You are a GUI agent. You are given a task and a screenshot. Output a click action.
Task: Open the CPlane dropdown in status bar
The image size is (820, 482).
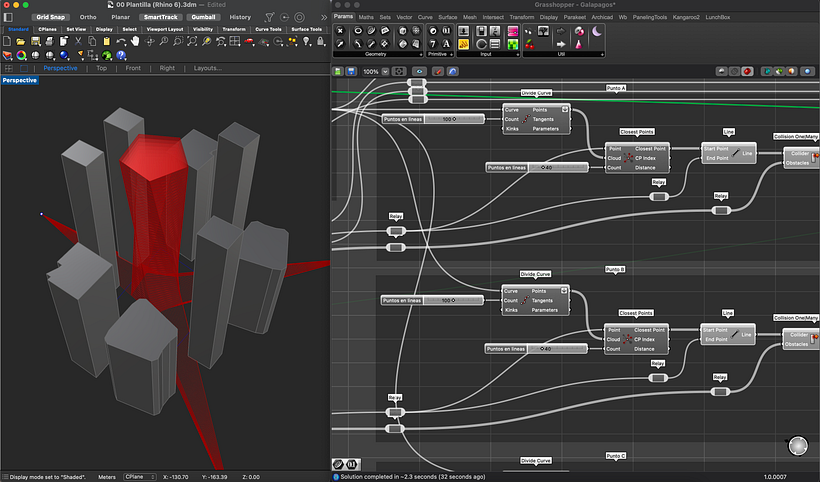pos(140,477)
